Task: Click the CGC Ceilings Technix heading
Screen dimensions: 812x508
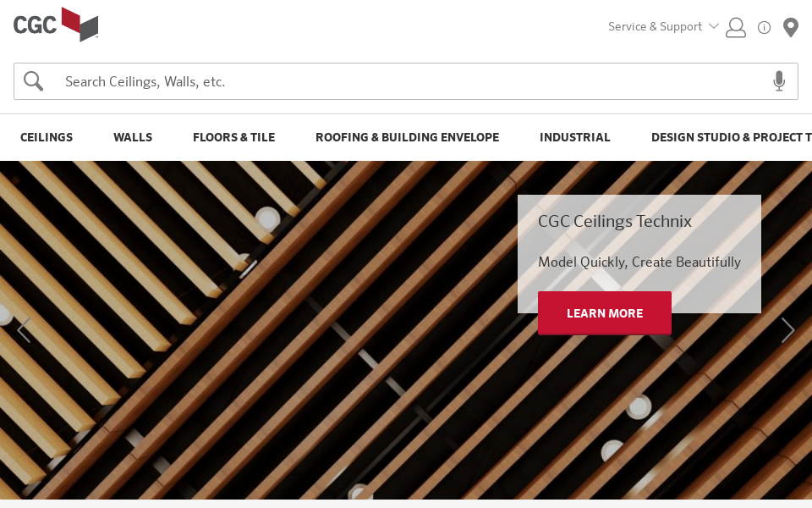Action: (615, 221)
